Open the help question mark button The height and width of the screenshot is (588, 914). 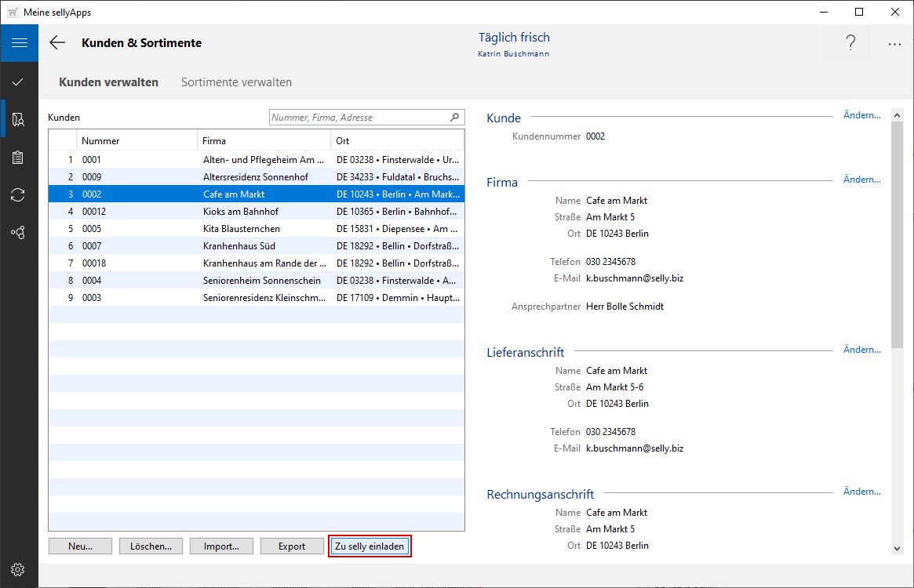pyautogui.click(x=850, y=44)
